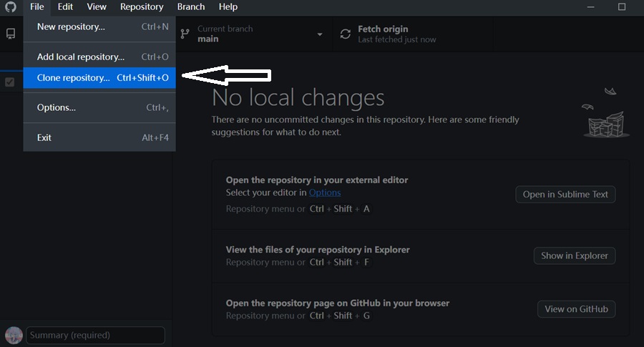Open the Current branch main selector
The image size is (644, 347).
coord(250,34)
